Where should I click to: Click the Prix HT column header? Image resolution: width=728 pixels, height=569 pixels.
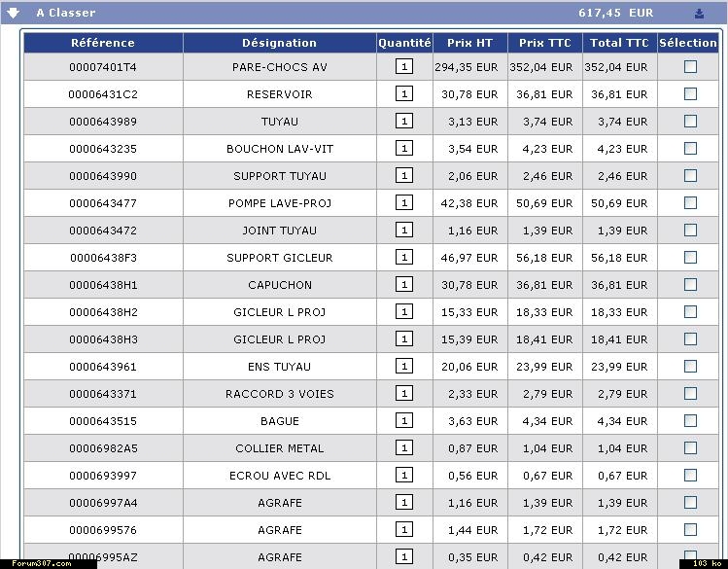point(469,43)
